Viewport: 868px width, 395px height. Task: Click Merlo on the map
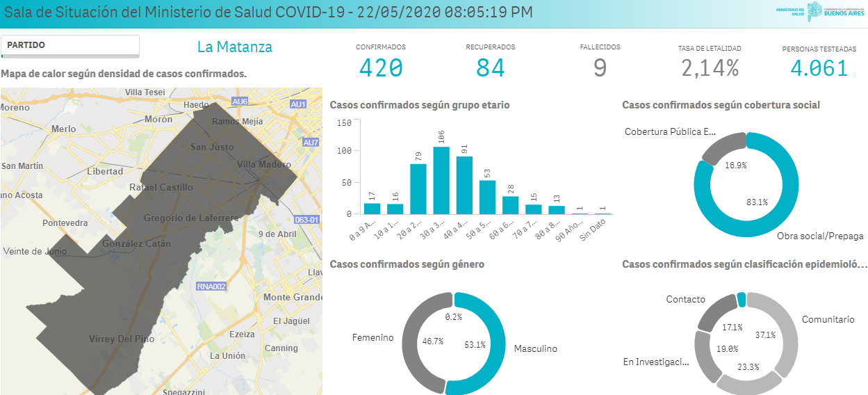64,129
